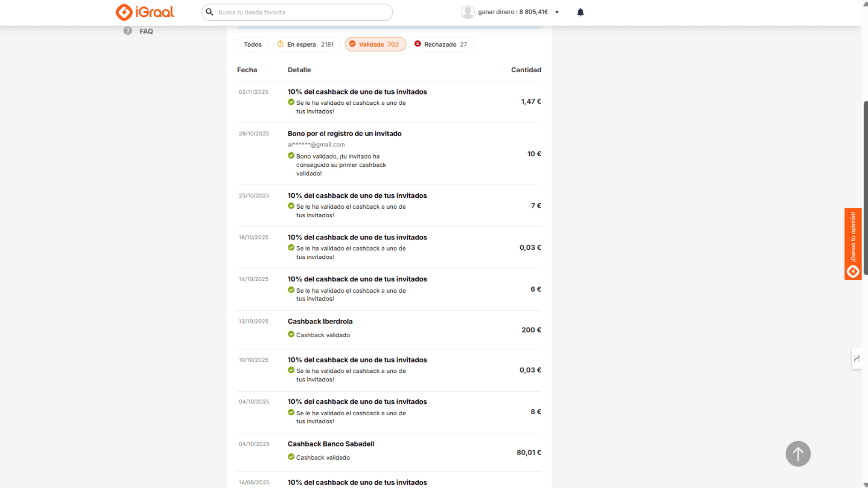Click the page vertical scrollbar thumb
Screen dimensions: 868x488
tap(865, 188)
